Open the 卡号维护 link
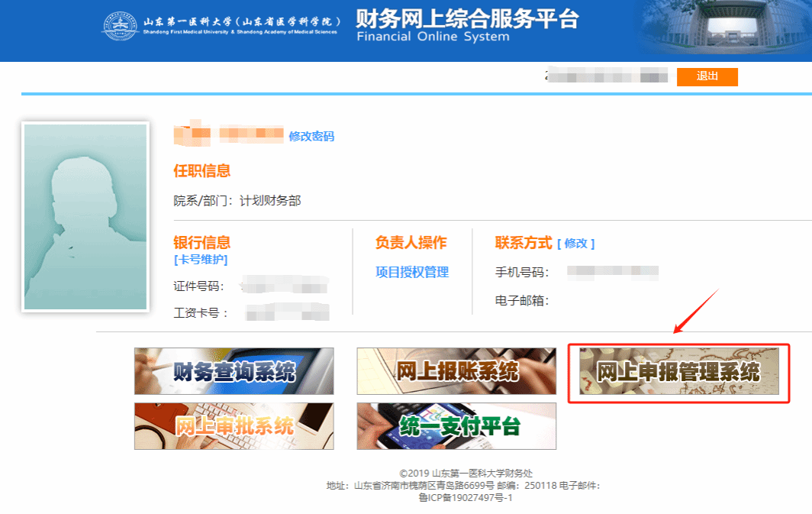The width and height of the screenshot is (812, 514). [201, 260]
